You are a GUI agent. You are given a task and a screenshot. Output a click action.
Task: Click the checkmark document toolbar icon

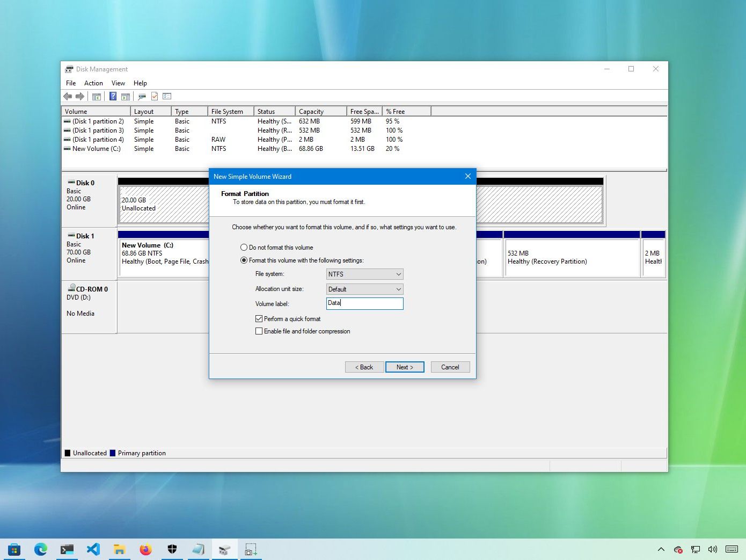tap(155, 97)
